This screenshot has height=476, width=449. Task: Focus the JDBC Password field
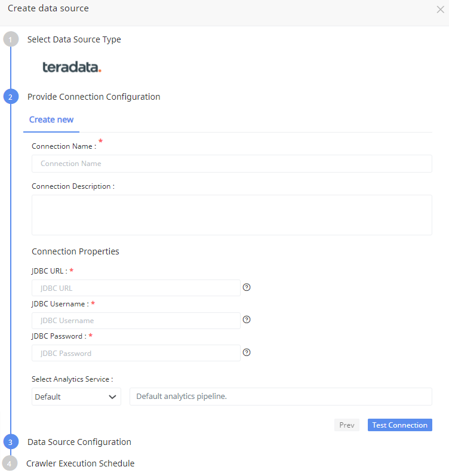pos(136,353)
